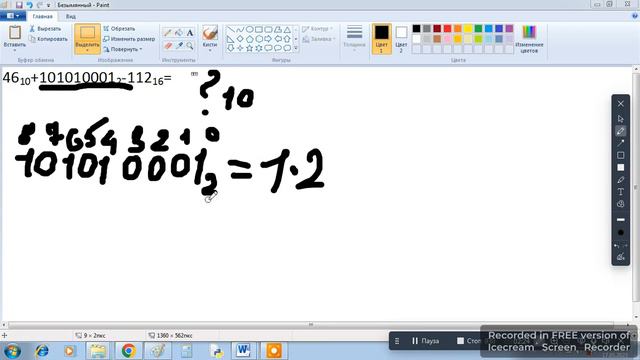Screen dimensions: 640x360
Task: Click Pause (Пауза) in recorder bar
Action: coord(425,340)
